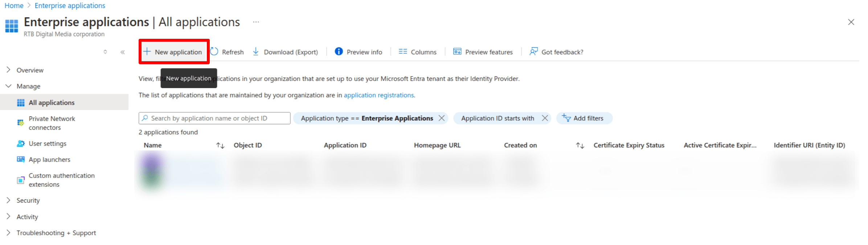868x245 pixels.
Task: Open the ellipsis more options menu
Action: click(256, 22)
